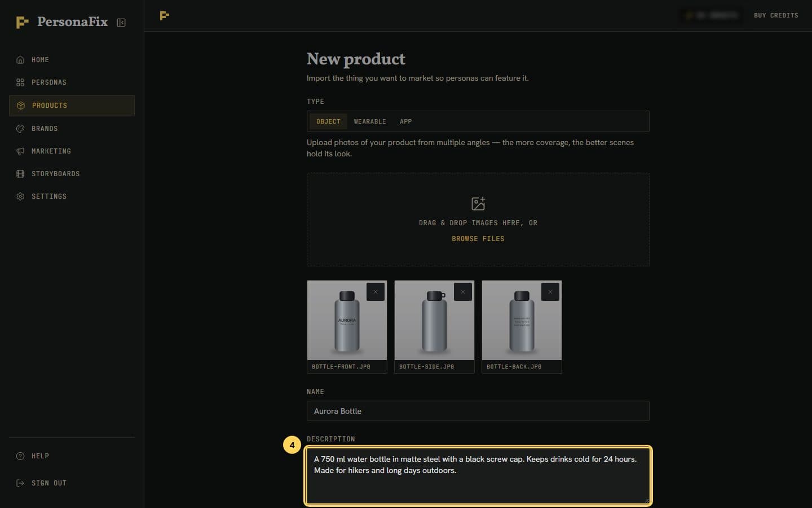
Task: Open the Storyboards section
Action: [72, 174]
